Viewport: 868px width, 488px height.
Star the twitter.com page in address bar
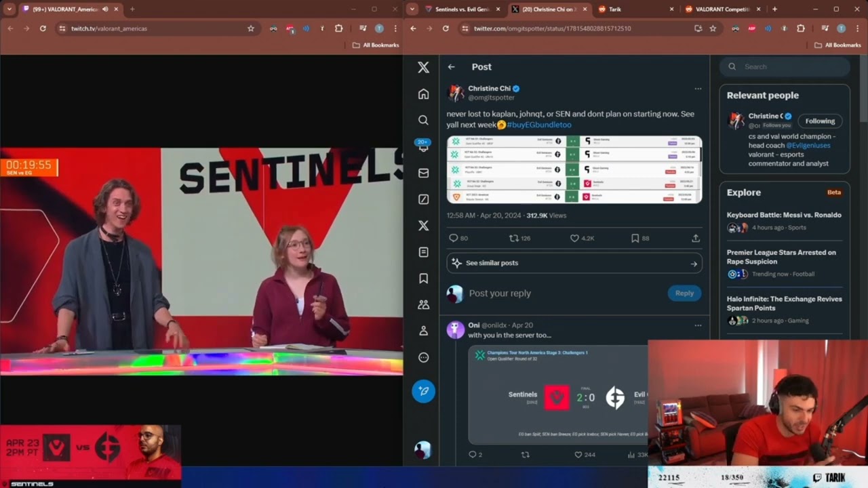[x=713, y=28]
